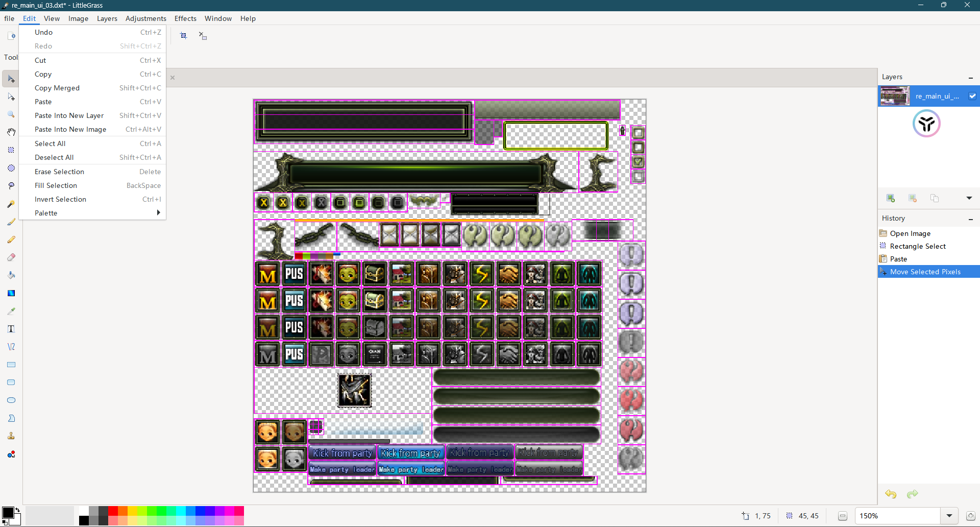980x527 pixels.
Task: Select Move Selected Pixels history step
Action: tap(929, 272)
